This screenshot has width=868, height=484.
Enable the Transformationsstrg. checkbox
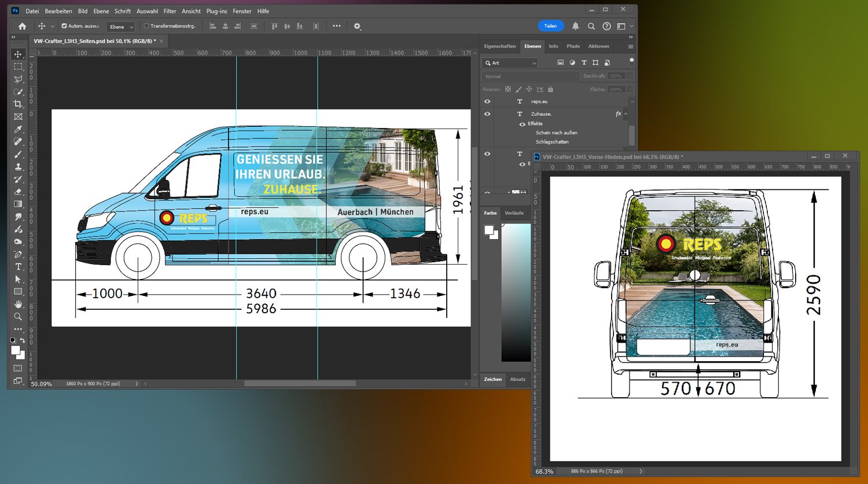click(x=146, y=26)
